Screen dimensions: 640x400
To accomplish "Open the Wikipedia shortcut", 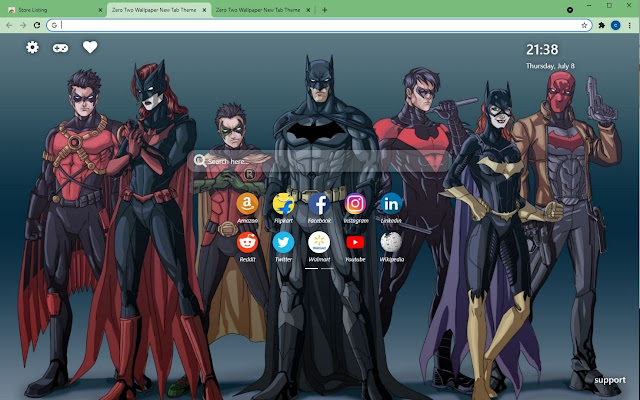I will click(391, 242).
